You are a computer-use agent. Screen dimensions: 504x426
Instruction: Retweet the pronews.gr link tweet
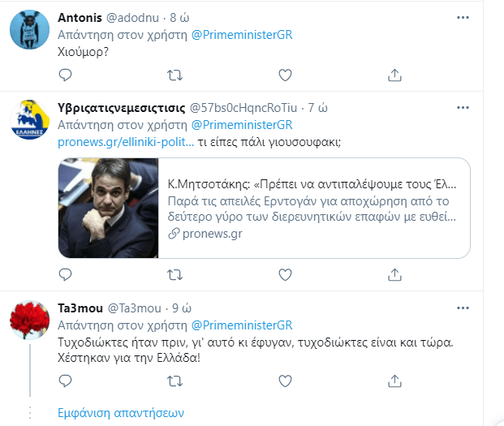(174, 277)
